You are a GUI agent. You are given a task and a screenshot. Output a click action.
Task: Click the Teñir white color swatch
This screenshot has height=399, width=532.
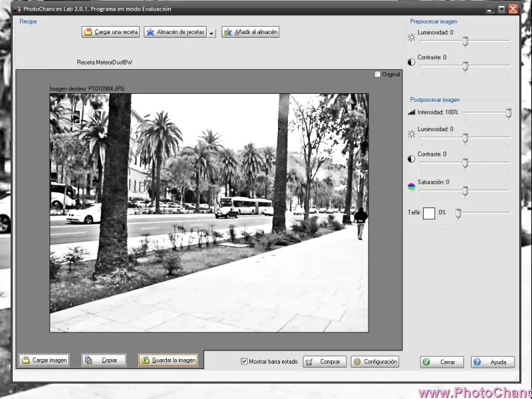[x=429, y=213]
